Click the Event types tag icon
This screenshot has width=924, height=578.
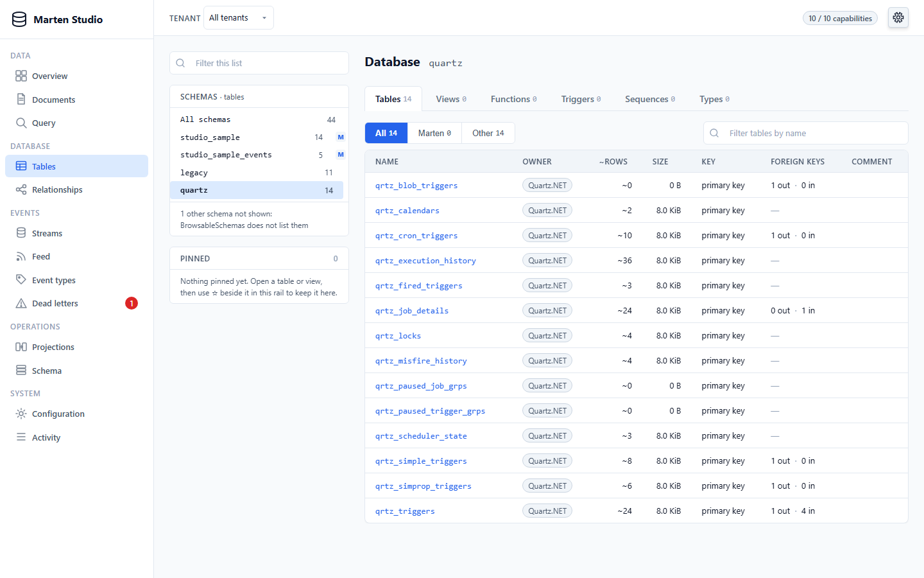coord(21,280)
